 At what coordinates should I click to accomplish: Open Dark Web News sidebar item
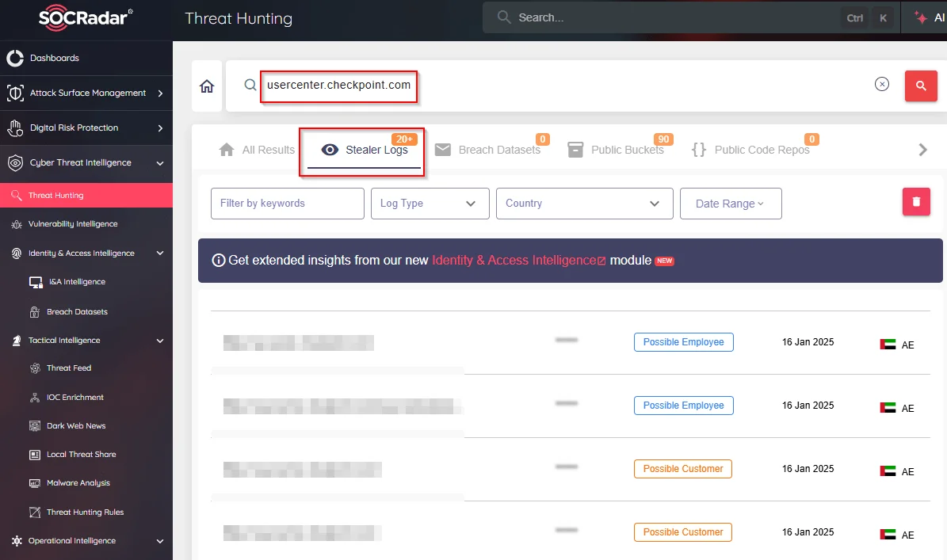[x=76, y=426]
